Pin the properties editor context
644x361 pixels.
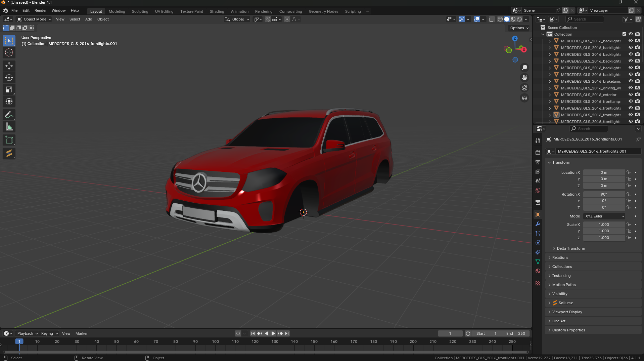click(638, 139)
